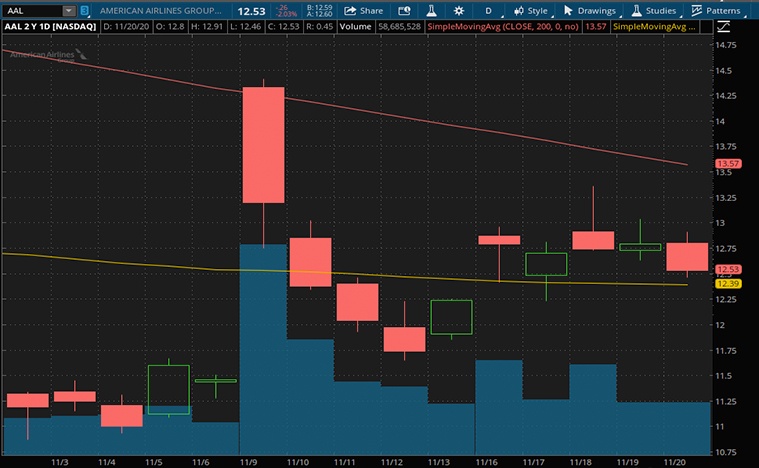Click the yellow 12.39 price bubble
This screenshot has height=468, width=759.
click(x=727, y=285)
